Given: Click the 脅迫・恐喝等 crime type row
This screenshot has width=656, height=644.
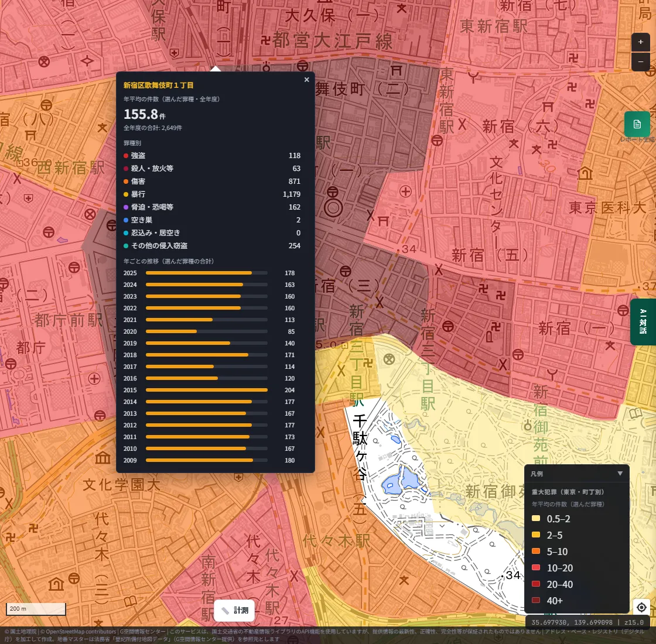Looking at the screenshot, I should (x=212, y=207).
